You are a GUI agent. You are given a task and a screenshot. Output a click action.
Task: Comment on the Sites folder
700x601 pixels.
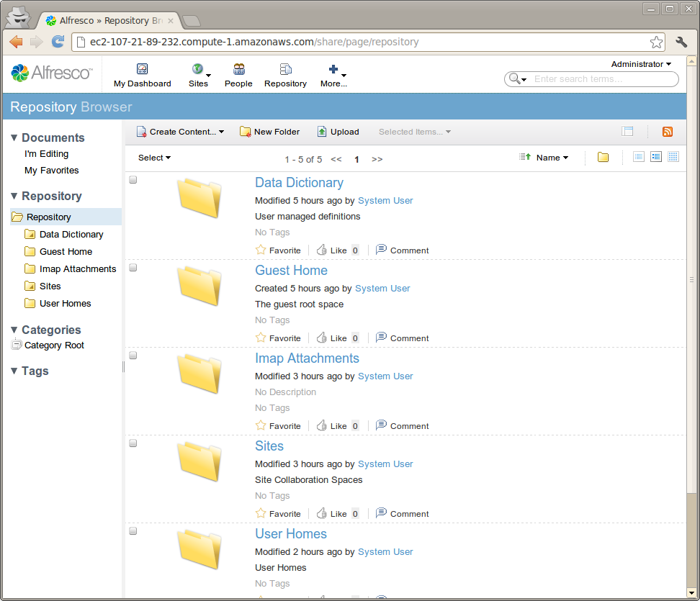click(403, 514)
